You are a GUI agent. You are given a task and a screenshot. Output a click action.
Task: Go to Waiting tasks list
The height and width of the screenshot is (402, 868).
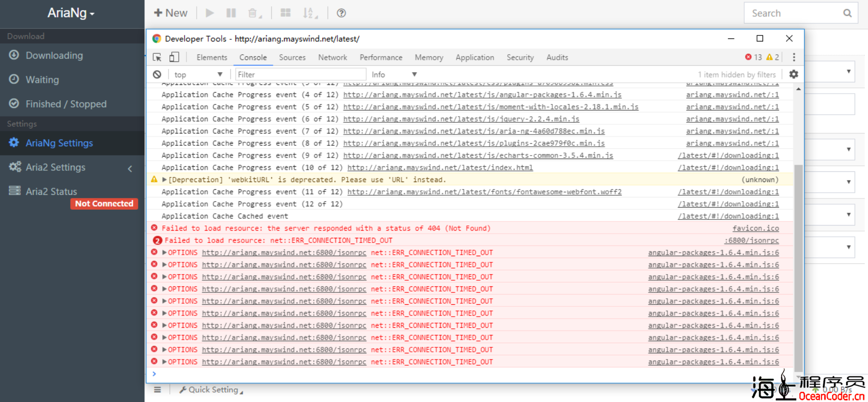(72, 80)
